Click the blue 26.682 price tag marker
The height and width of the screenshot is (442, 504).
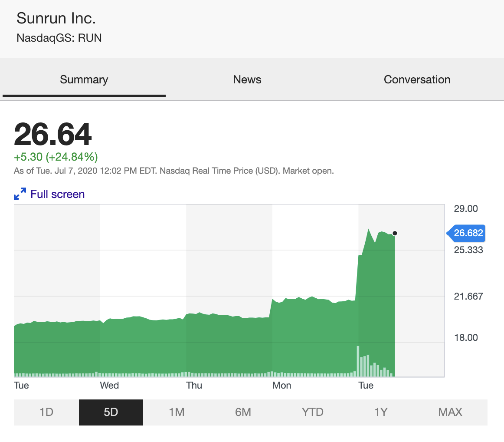pyautogui.click(x=467, y=233)
